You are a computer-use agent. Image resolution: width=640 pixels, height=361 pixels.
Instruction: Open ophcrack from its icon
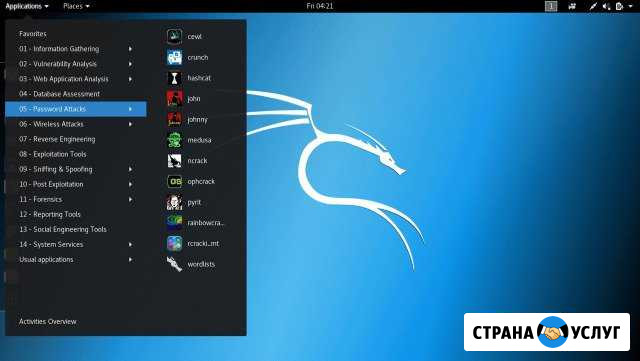pyautogui.click(x=175, y=181)
